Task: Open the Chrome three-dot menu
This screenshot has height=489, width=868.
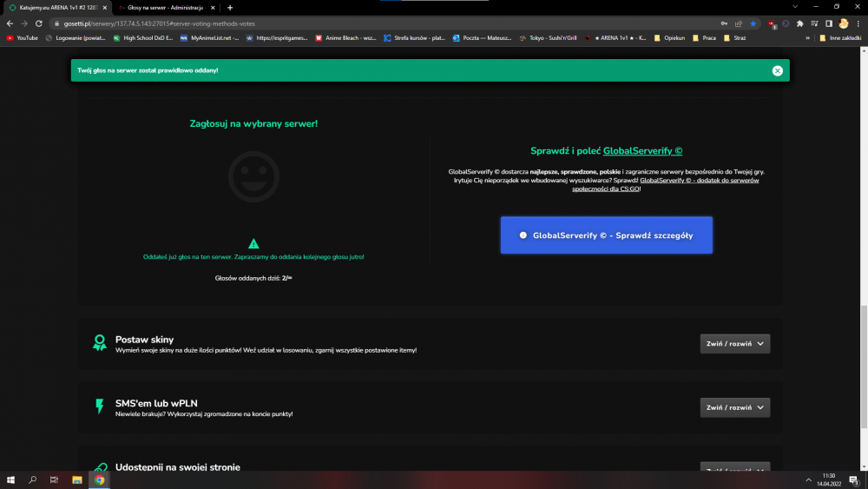Action: tap(858, 23)
